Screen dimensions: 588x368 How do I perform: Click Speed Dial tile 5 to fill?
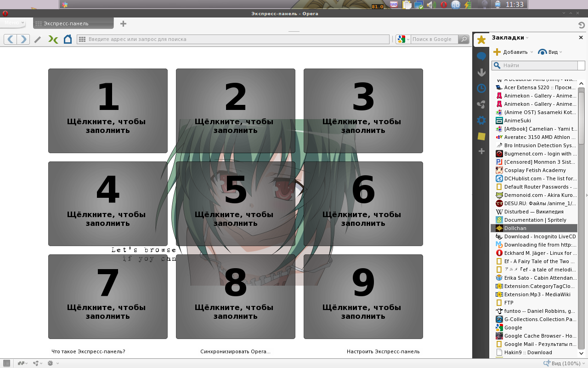(236, 204)
